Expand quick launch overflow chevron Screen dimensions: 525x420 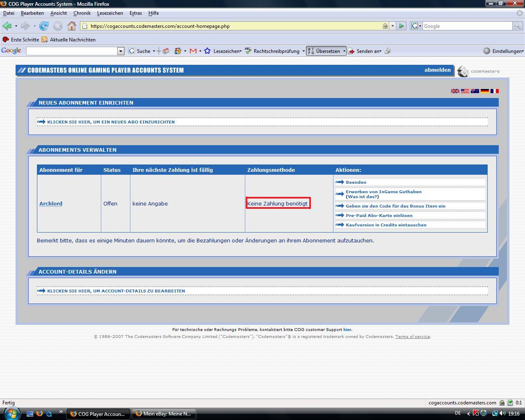(61, 412)
